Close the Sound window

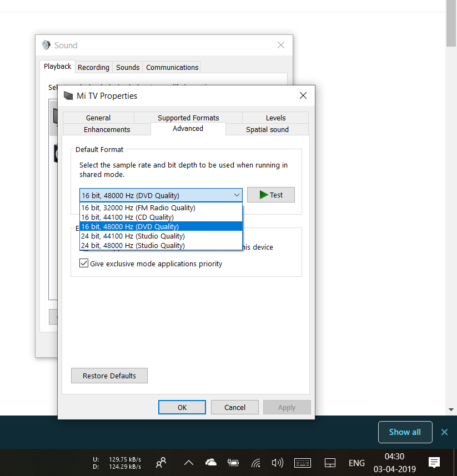(281, 45)
